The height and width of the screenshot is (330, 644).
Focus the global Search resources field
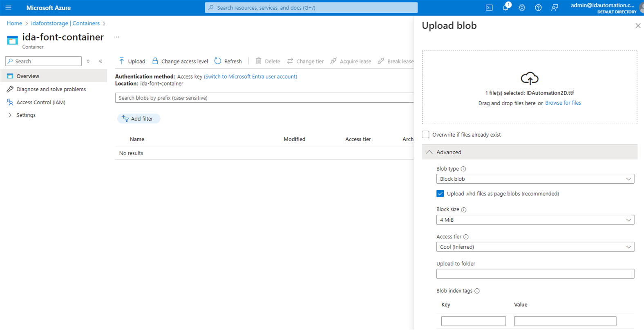coord(311,8)
